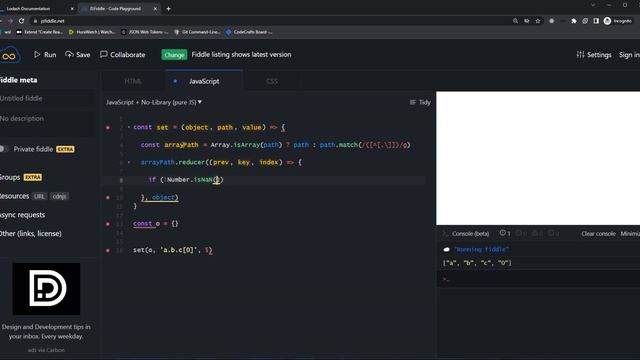Click the Incognito profile icon
The image size is (640, 360).
tap(618, 21)
